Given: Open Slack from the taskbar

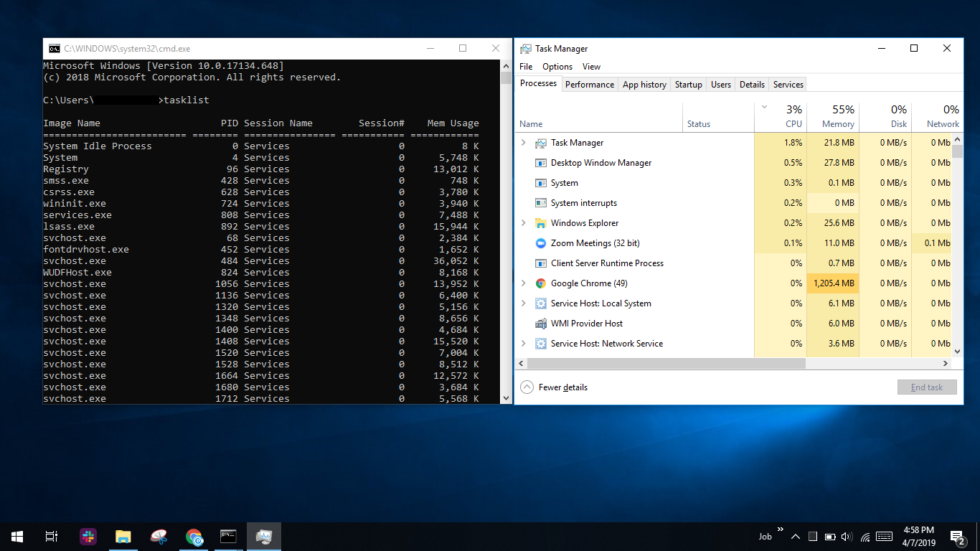Looking at the screenshot, I should (88, 536).
